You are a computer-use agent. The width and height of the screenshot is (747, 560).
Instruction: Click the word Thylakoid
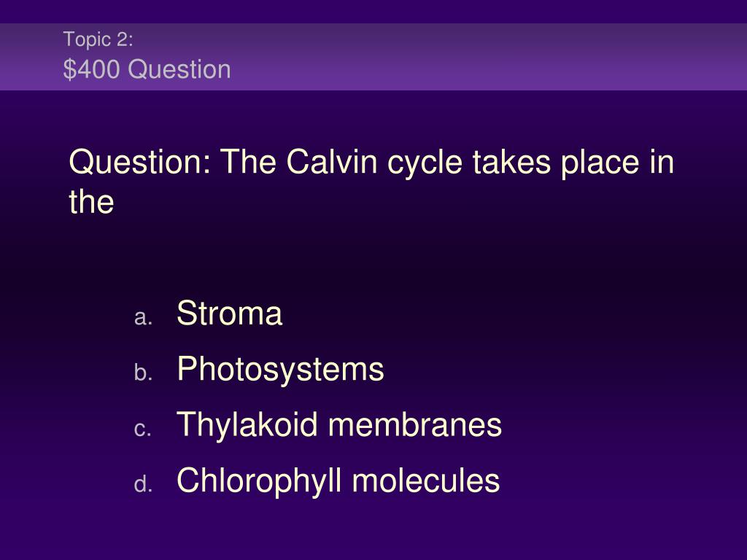tap(247, 425)
